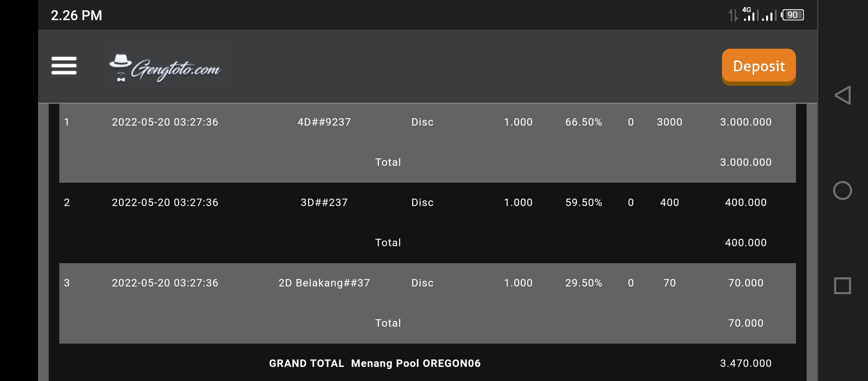Tap the battery indicator in status bar
Image resolution: width=868 pixels, height=381 pixels.
792,15
